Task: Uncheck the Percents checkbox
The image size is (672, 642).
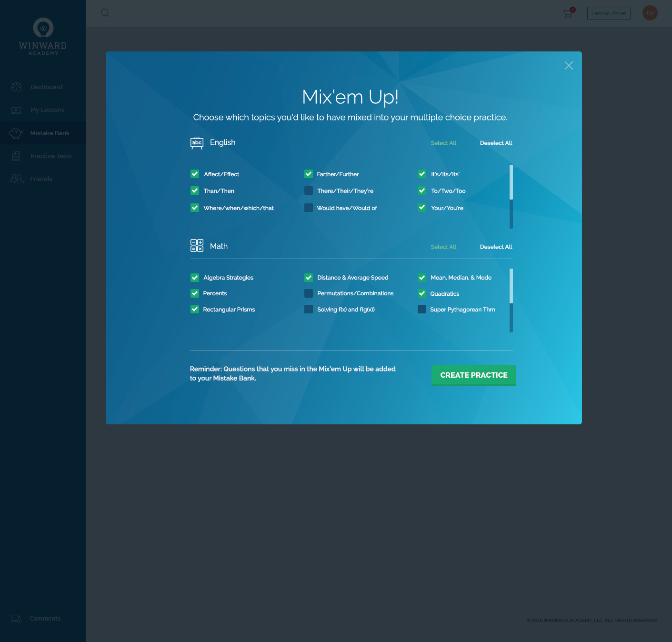Action: point(195,293)
